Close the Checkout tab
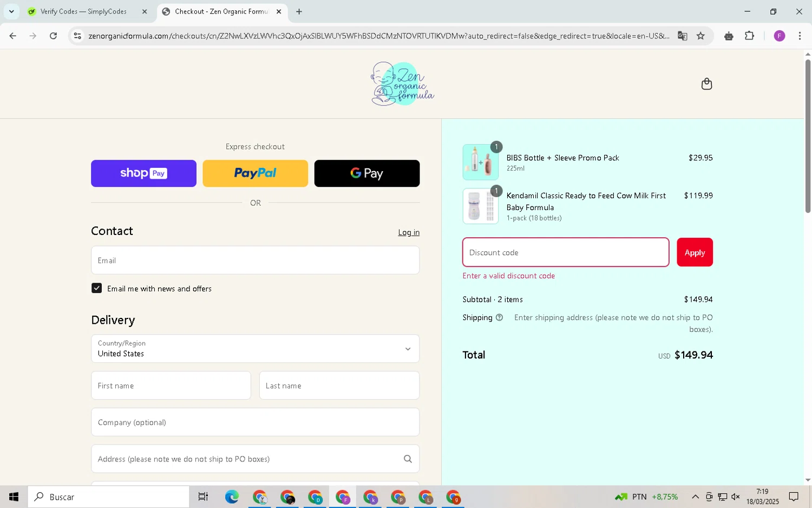 [x=279, y=11]
